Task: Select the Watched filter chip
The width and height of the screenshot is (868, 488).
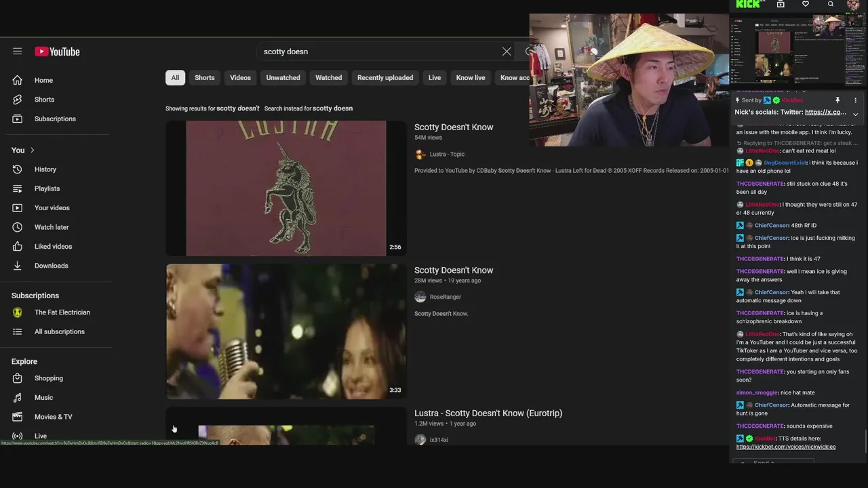Action: 328,78
